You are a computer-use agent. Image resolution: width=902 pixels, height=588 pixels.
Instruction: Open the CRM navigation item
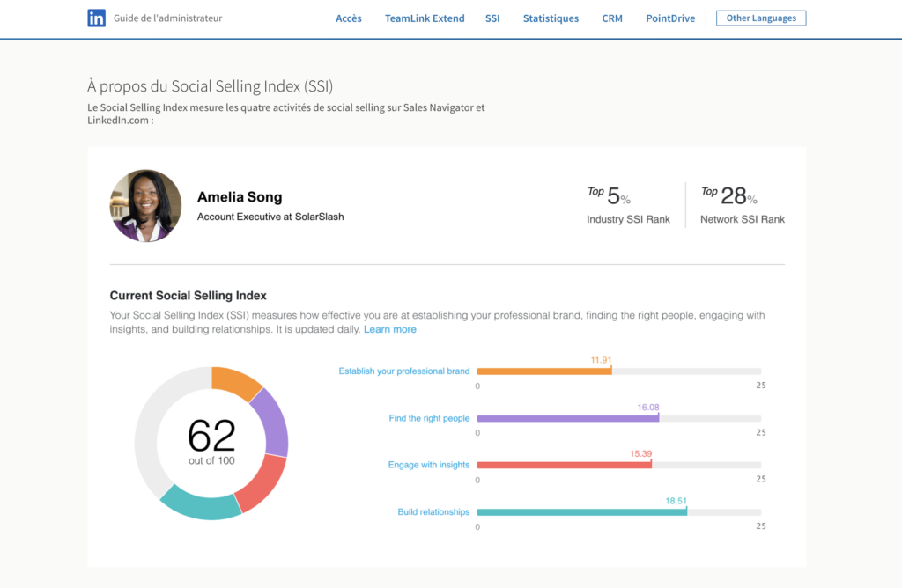(x=612, y=18)
